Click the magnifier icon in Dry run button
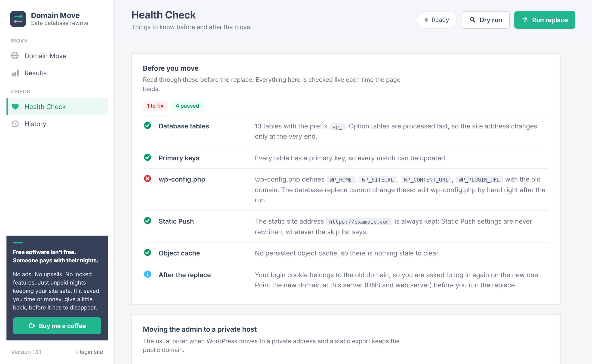This screenshot has height=364, width=592. (473, 20)
